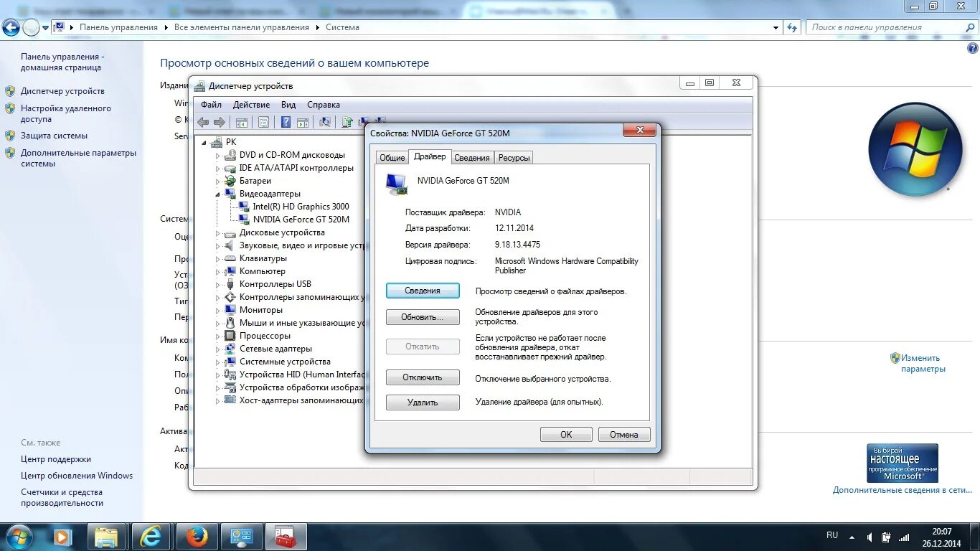Click the red toolbox taskbar icon
This screenshot has width=980, height=551.
[x=286, y=537]
